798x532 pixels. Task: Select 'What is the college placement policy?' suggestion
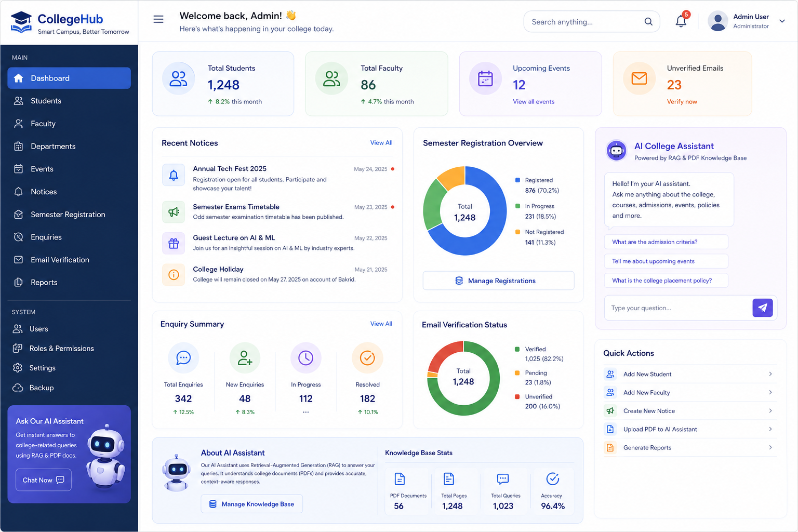tap(666, 281)
